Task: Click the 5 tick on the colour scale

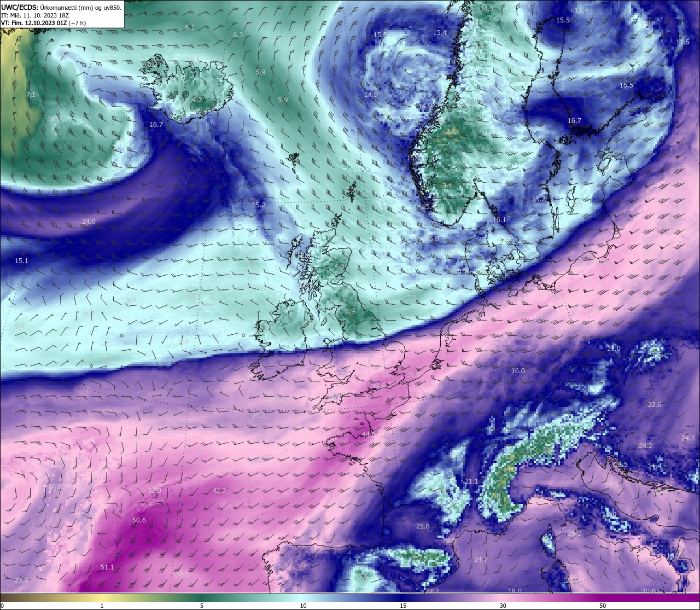Action: point(202,606)
